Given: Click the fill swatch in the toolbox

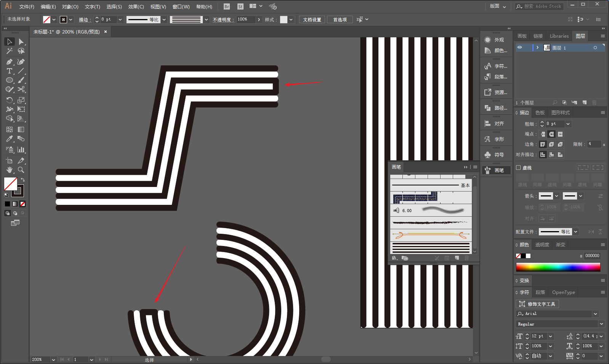Looking at the screenshot, I should pos(10,184).
